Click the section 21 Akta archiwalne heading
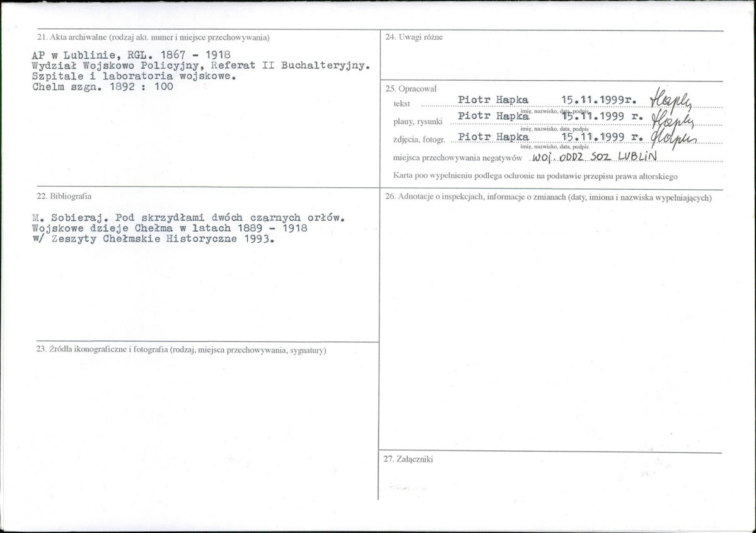Viewport: 756px width, 533px height. tap(153, 37)
